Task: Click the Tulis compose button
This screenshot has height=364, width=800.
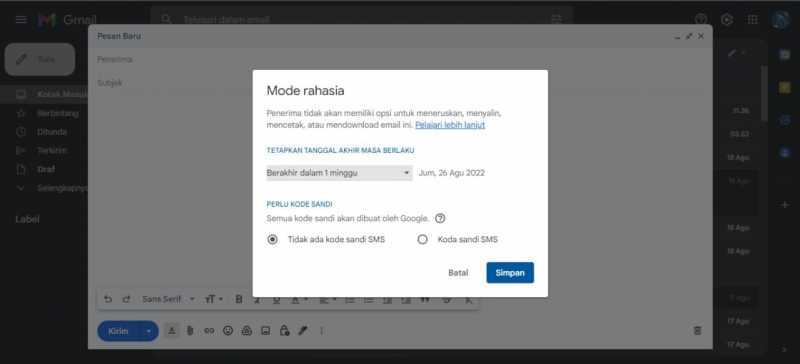Action: click(40, 59)
